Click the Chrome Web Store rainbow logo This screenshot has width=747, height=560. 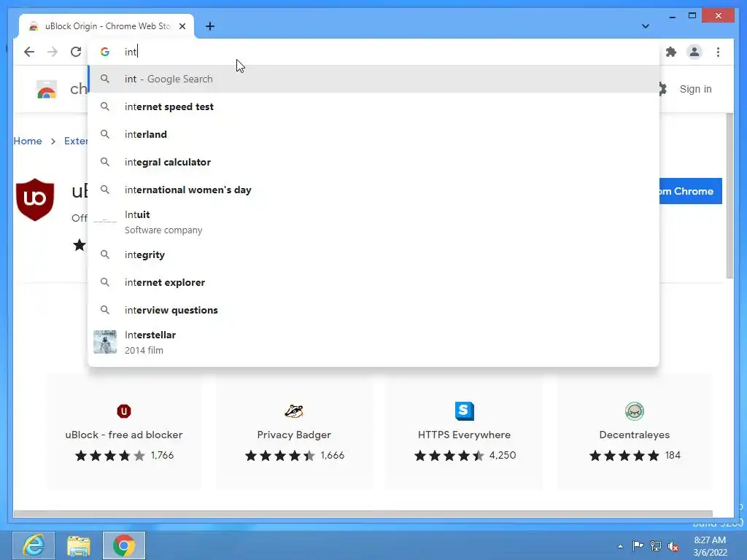pos(47,90)
